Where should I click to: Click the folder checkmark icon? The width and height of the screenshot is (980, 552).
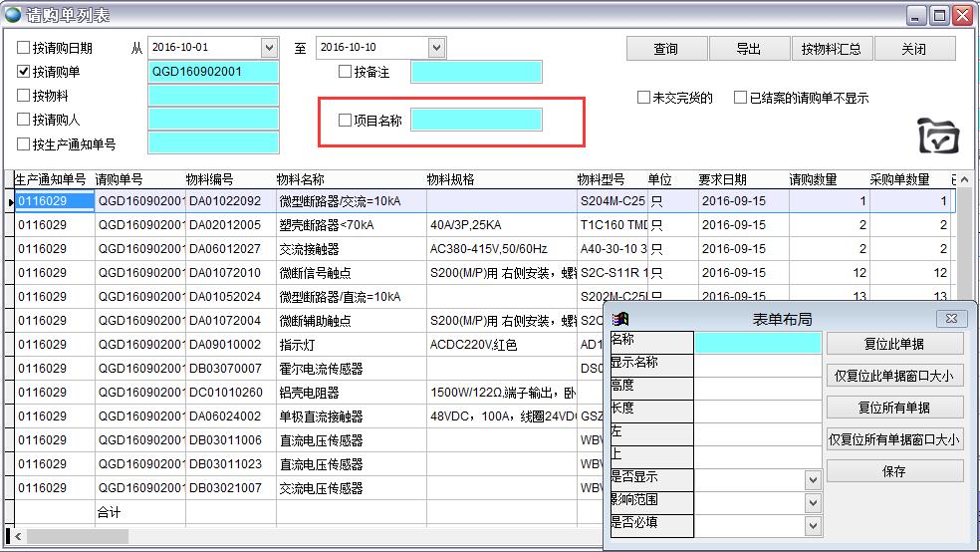[x=937, y=136]
